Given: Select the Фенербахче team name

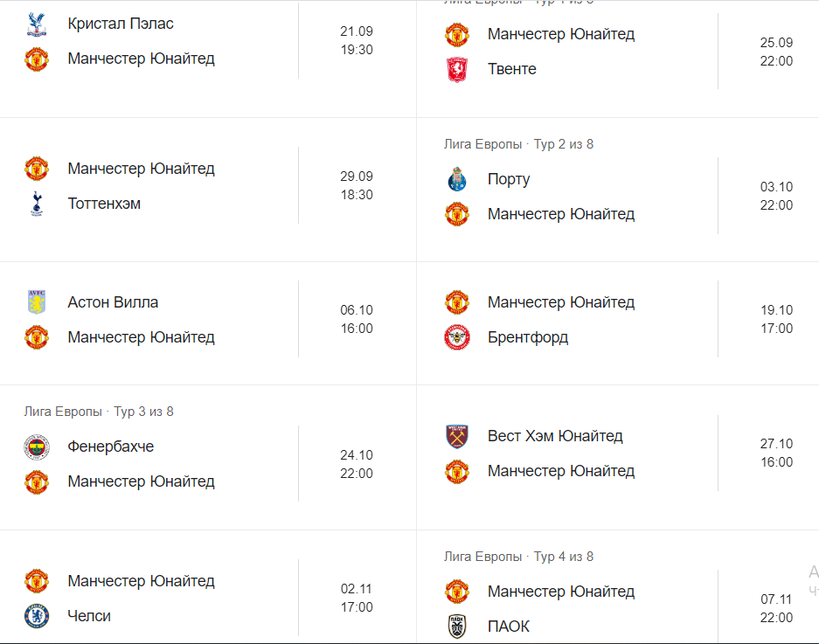Looking at the screenshot, I should click(110, 447).
